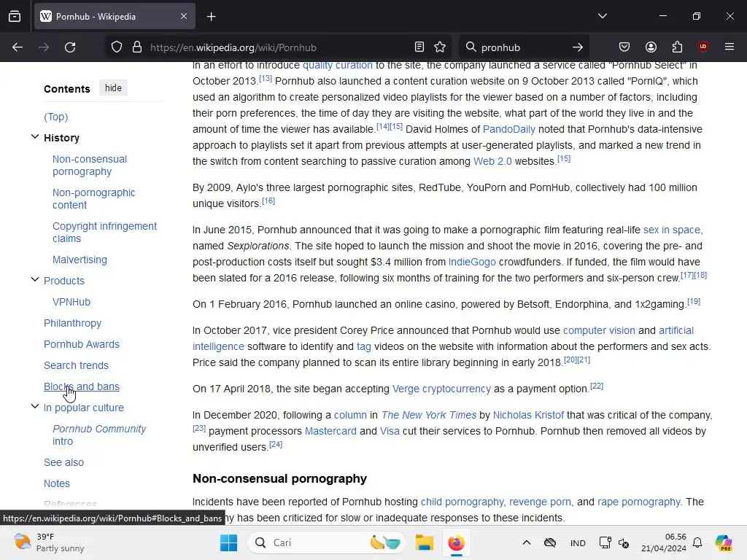Open the Philanthropy section link

pos(72,323)
